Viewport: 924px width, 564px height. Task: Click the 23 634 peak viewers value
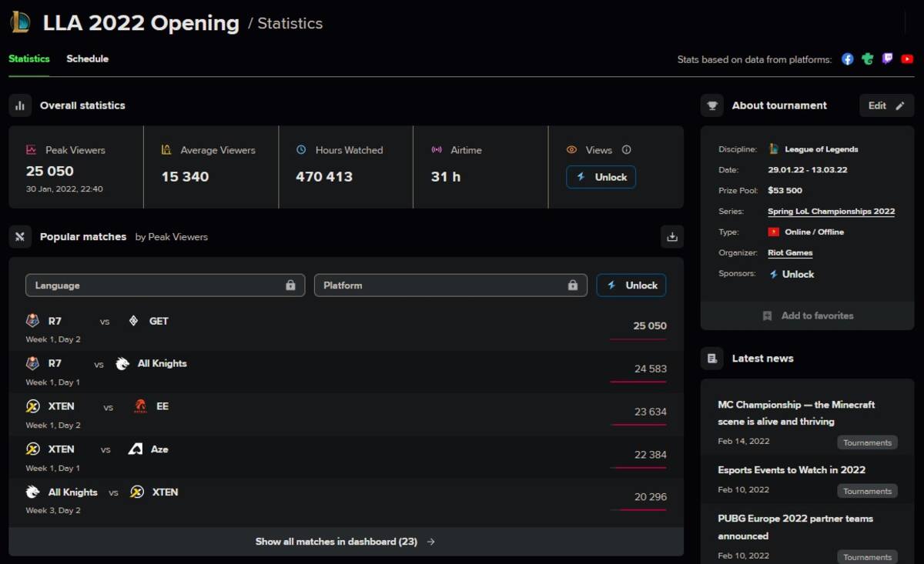(651, 412)
